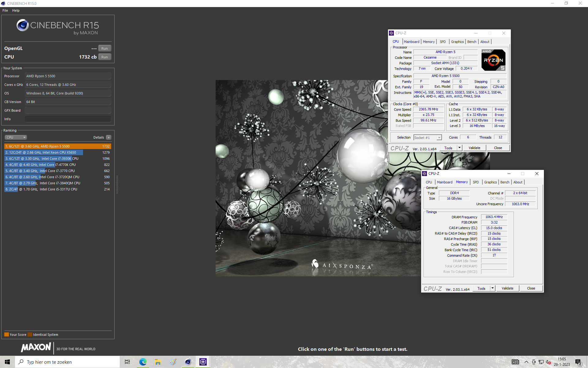This screenshot has height=368, width=588.
Task: Click the CPU-Z title bar icon in the upper window
Action: click(391, 33)
